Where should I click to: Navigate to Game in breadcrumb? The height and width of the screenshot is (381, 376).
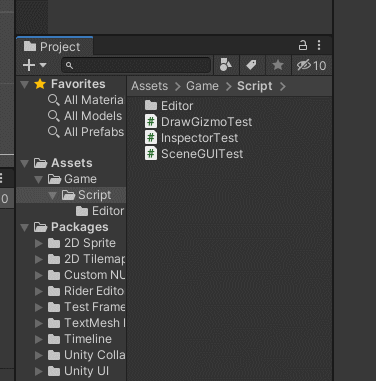pos(202,86)
